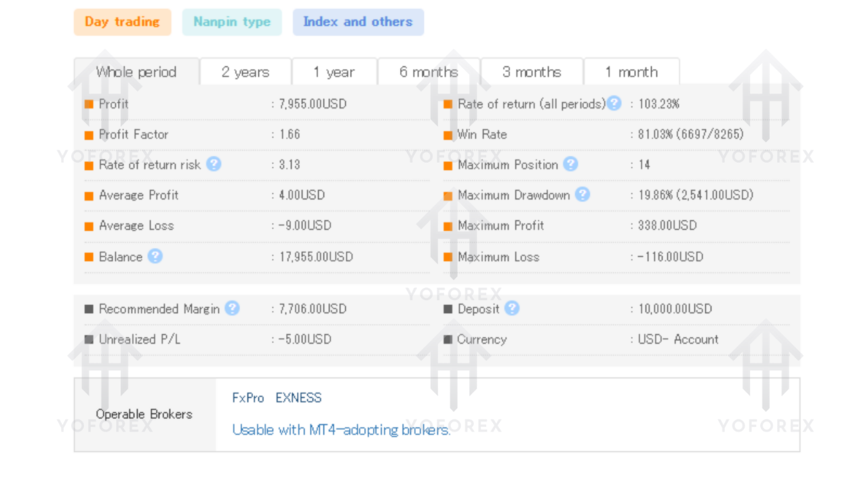Viewport: 868px width, 488px height.
Task: Show Maximum Drawdown help tooltip icon
Action: (583, 195)
